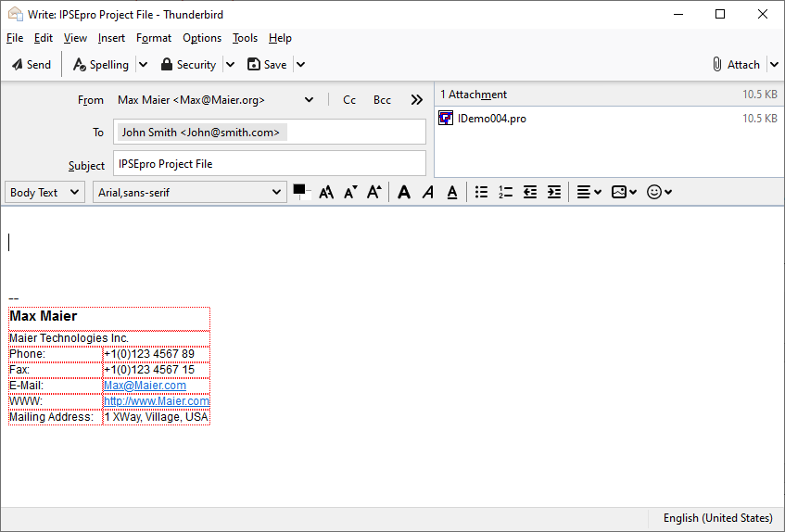The image size is (785, 532).
Task: Open the text alignment dropdown
Action: (589, 192)
